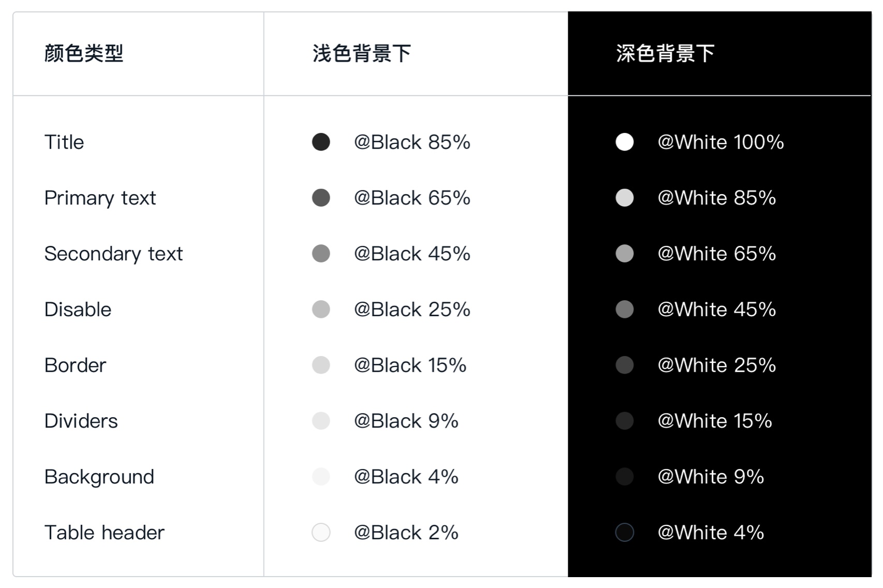Click the @Black 9% value text
Screen dimensions: 883x588
tap(406, 421)
